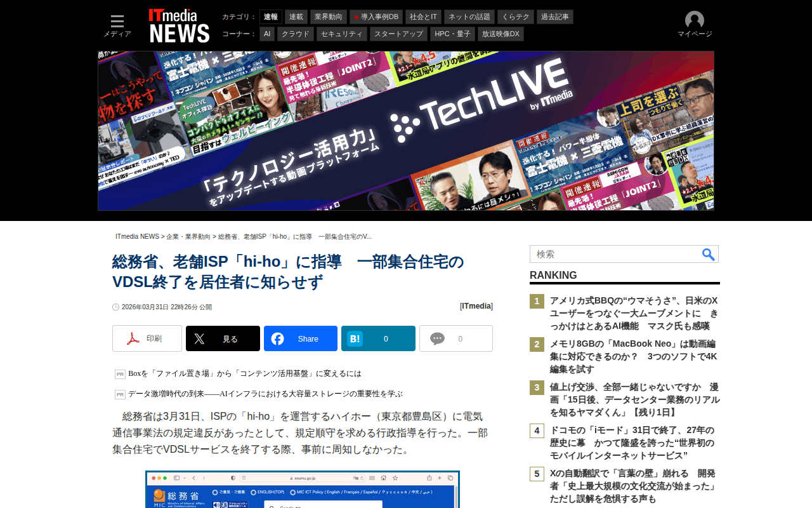Click the 検索 search input field

[615, 254]
